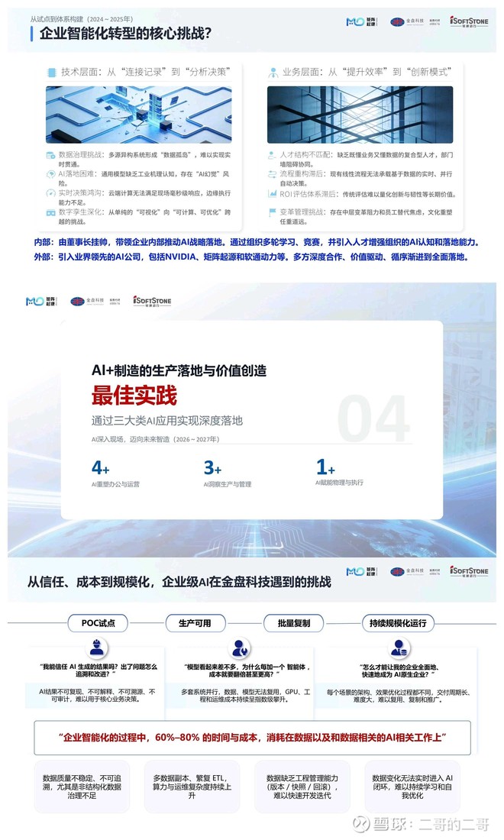Click the card 多数据副本、繁复 ETL
Viewport: 504px width, 840px height.
coord(192,787)
